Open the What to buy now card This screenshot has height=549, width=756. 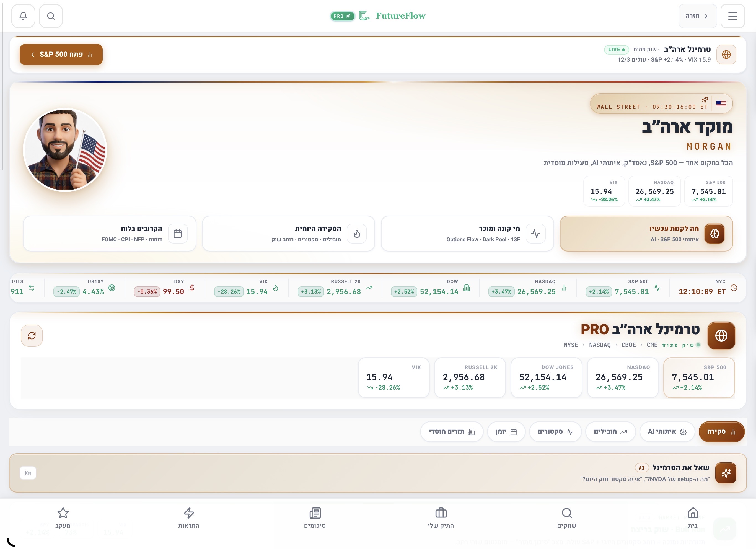pos(646,233)
